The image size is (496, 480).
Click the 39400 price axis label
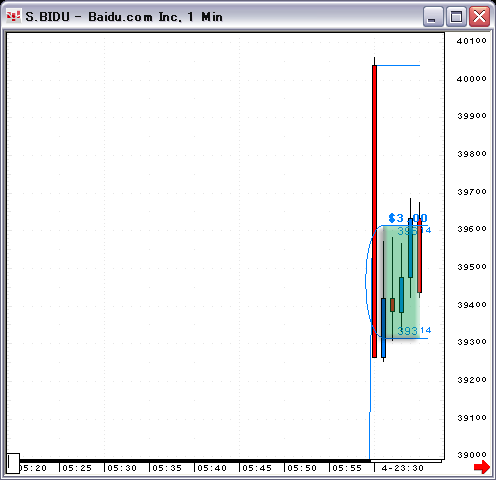[x=471, y=305]
